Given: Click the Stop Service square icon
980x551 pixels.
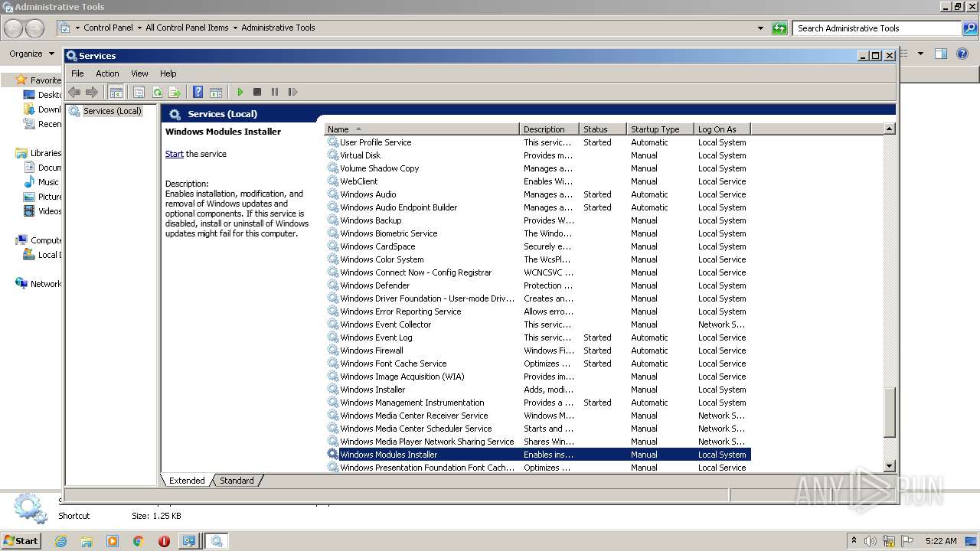Looking at the screenshot, I should coord(257,92).
